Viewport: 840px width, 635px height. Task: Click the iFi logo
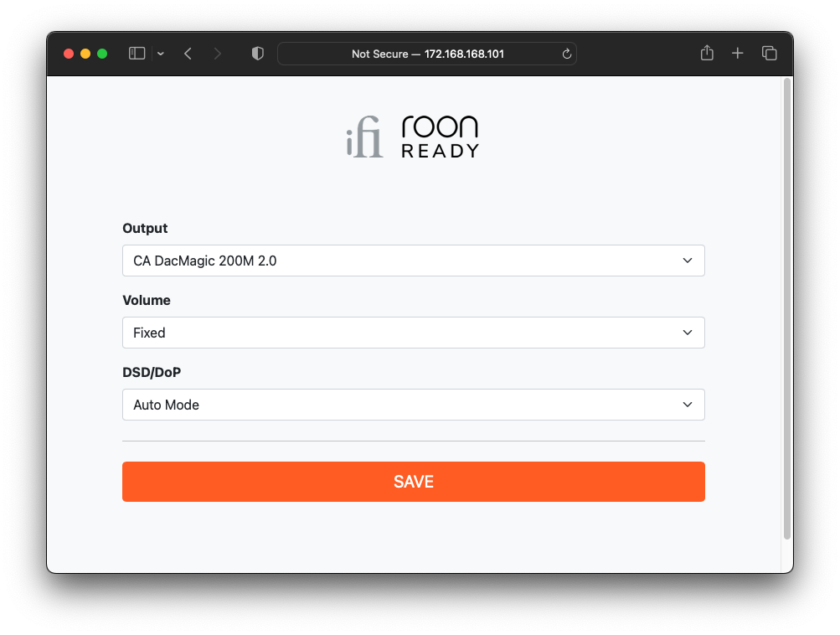point(364,137)
